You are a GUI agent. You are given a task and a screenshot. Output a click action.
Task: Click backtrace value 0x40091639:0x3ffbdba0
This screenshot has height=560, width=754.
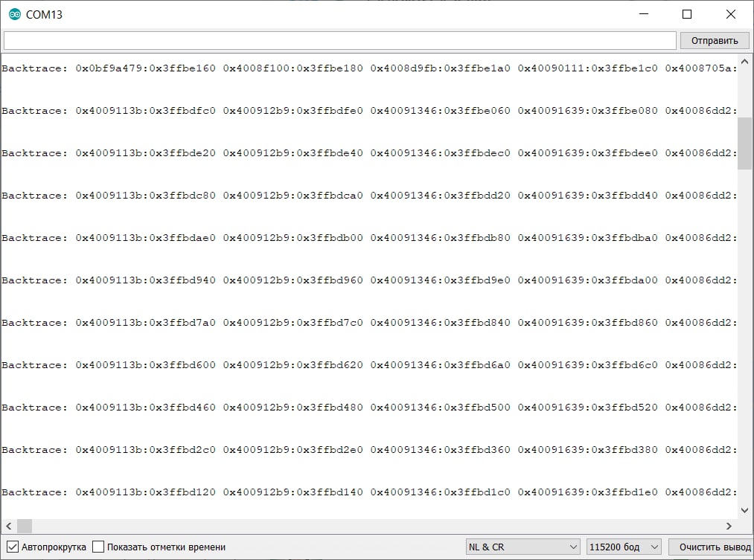[587, 238]
